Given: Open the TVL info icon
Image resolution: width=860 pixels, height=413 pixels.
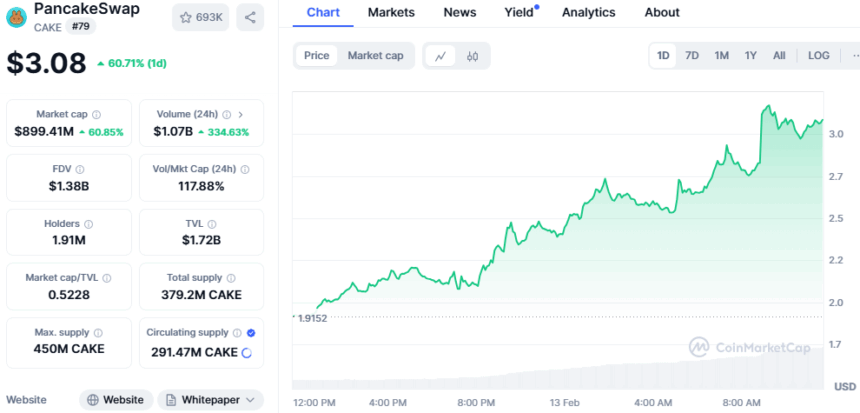Looking at the screenshot, I should [212, 224].
